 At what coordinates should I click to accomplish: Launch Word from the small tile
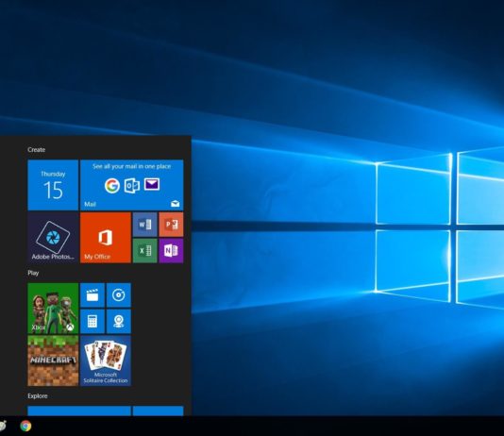pos(145,225)
